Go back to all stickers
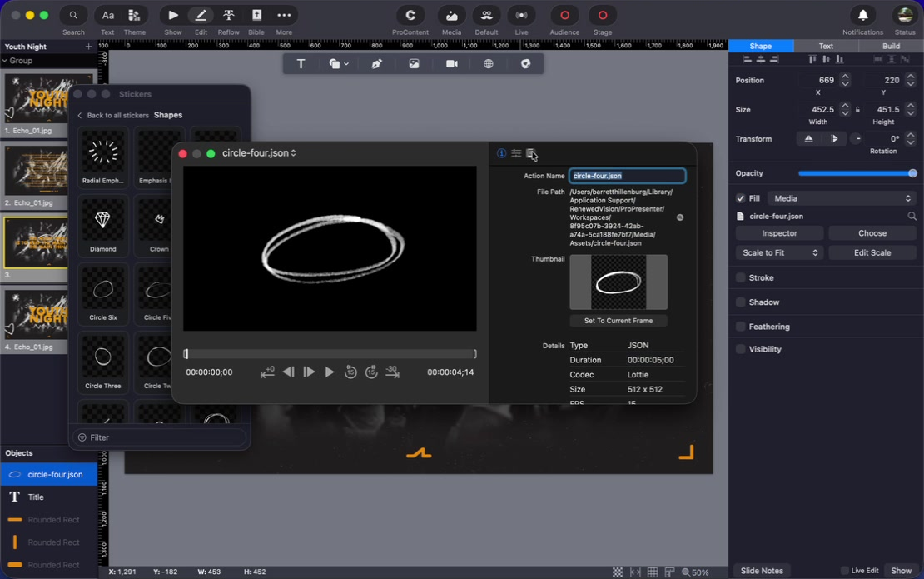924x579 pixels. click(113, 116)
